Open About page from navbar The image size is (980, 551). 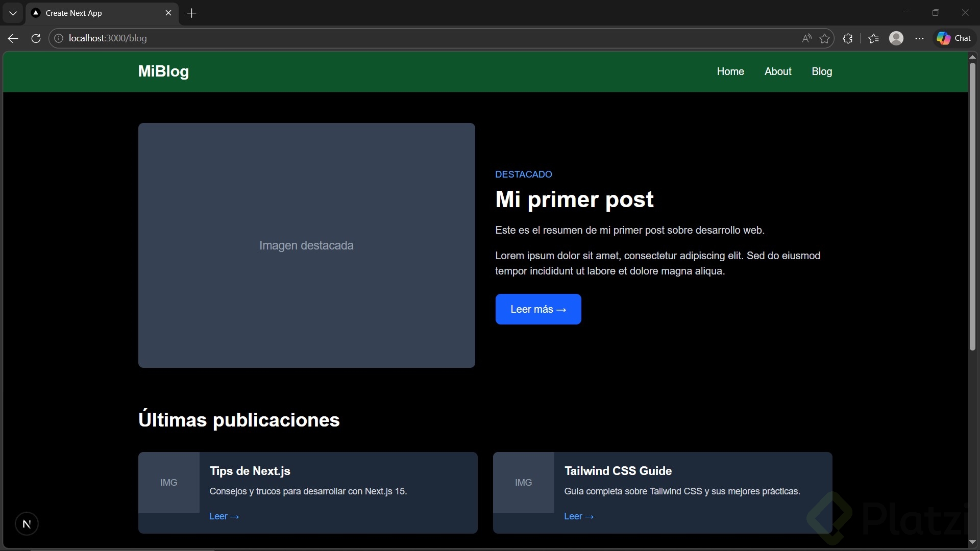[x=777, y=71]
